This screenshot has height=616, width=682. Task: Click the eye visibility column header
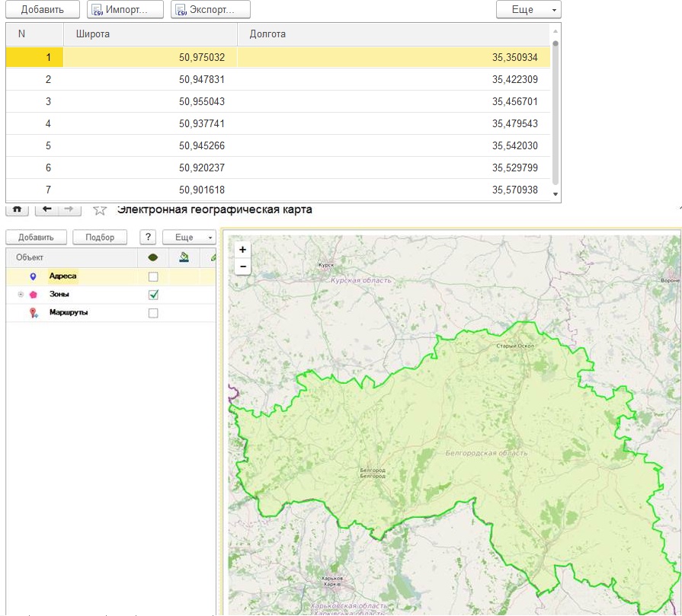point(153,257)
